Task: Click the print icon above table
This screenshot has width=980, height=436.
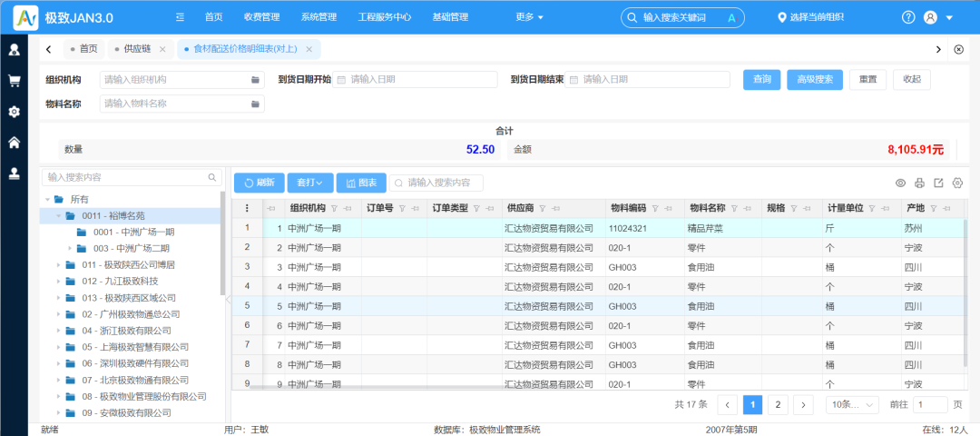Action: pos(919,183)
